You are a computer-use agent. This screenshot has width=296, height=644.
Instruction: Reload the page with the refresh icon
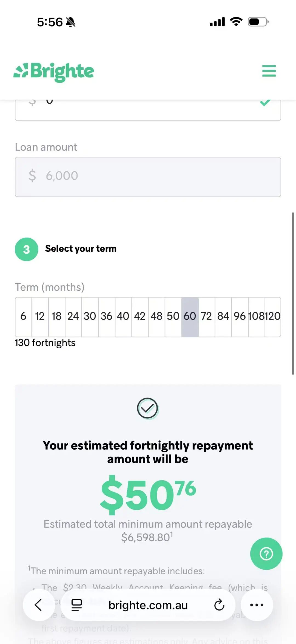219,605
